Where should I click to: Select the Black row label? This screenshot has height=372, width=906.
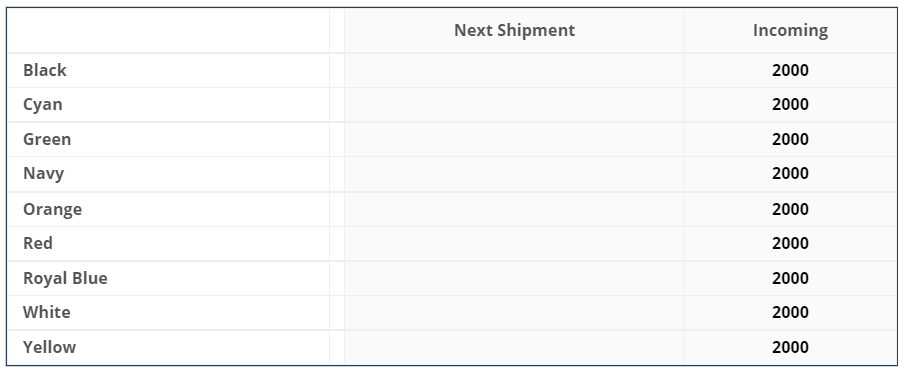[44, 70]
